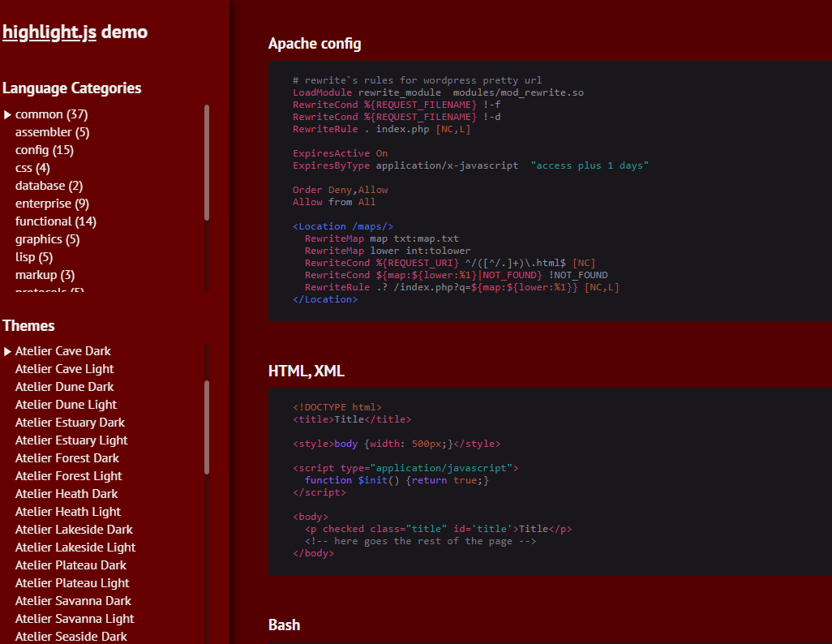Click the Order Deny,Allow line
This screenshot has height=644, width=832.
(340, 190)
